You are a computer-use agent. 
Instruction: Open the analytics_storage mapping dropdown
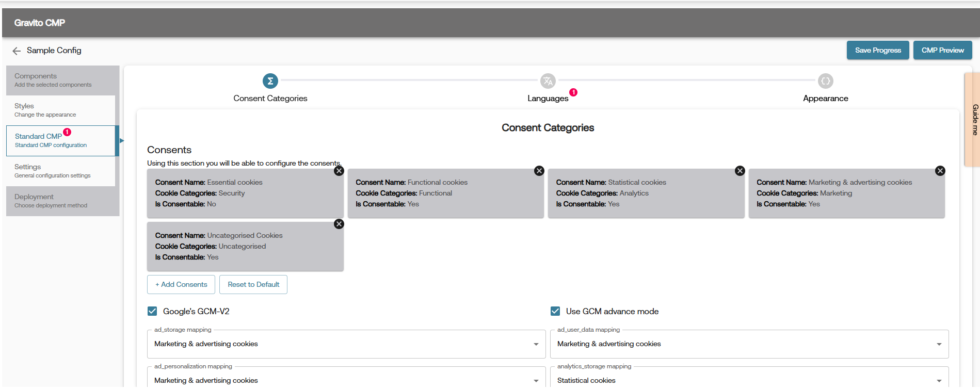point(749,378)
